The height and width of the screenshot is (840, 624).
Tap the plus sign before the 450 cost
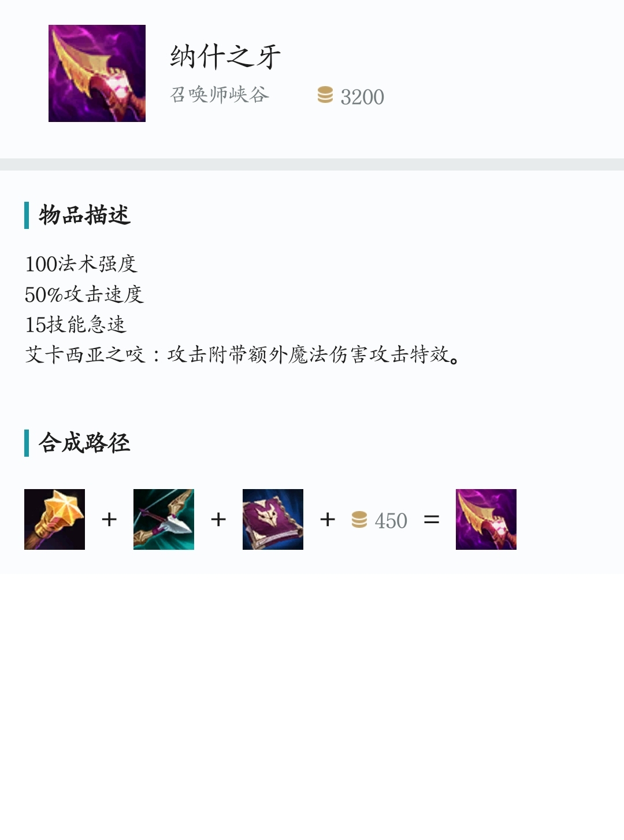click(328, 519)
